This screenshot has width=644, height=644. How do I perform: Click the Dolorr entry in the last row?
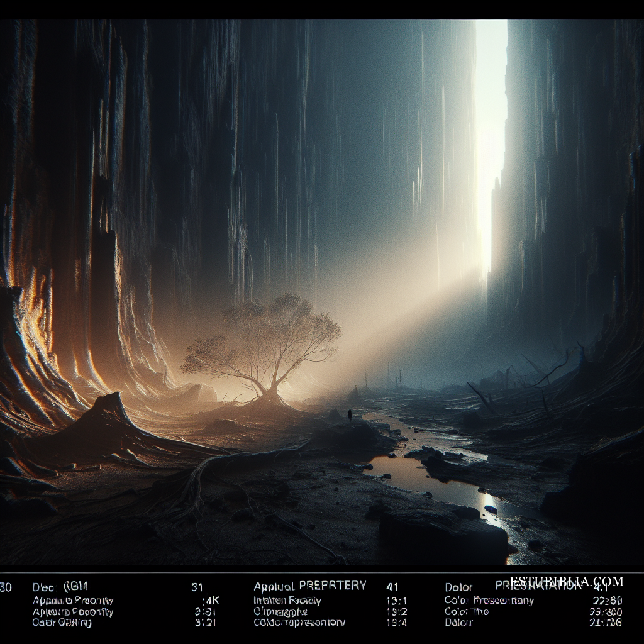coord(458,623)
